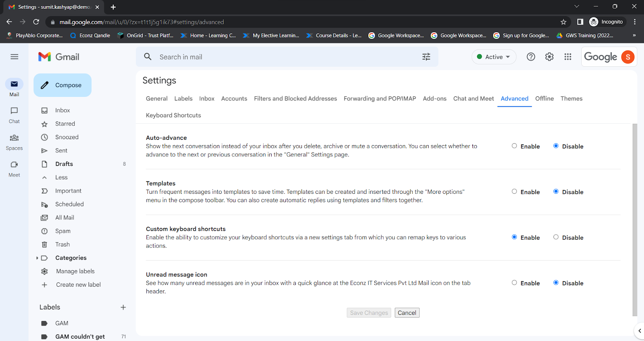Switch to the Accounts tab

pos(234,99)
